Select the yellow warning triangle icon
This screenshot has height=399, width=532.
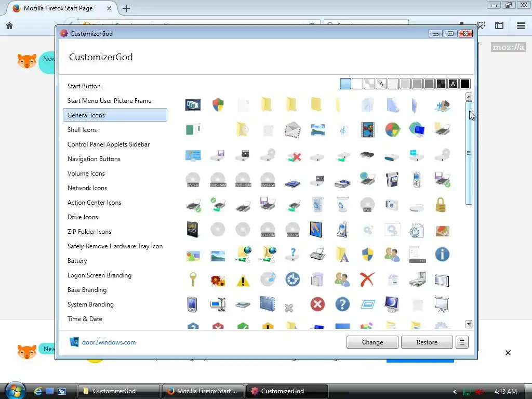[x=243, y=281]
